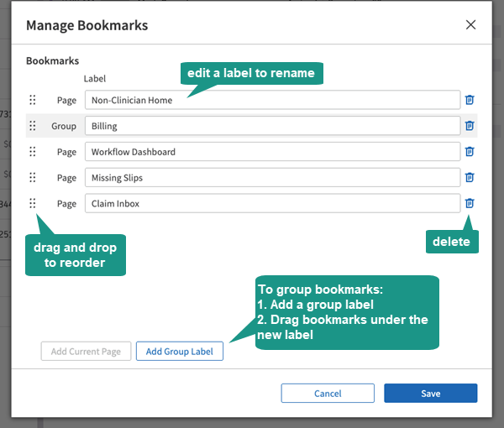Close the Manage Bookmarks dialog
The width and height of the screenshot is (504, 428).
click(470, 24)
